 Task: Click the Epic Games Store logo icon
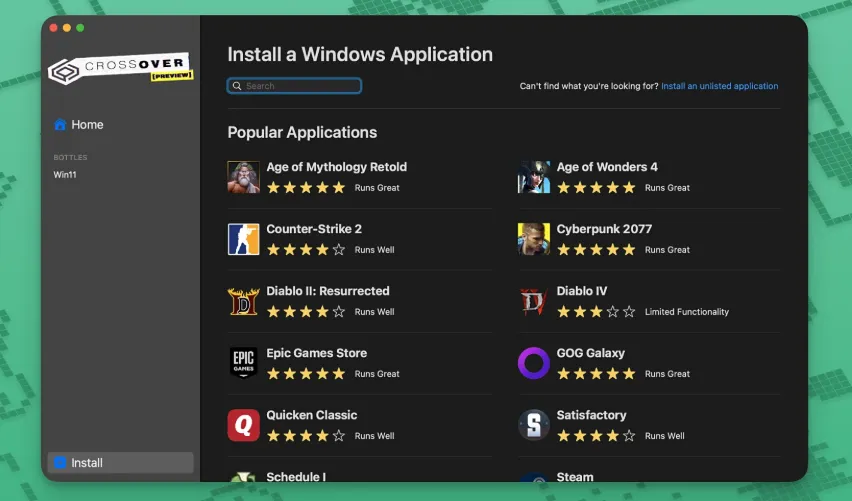pos(243,362)
